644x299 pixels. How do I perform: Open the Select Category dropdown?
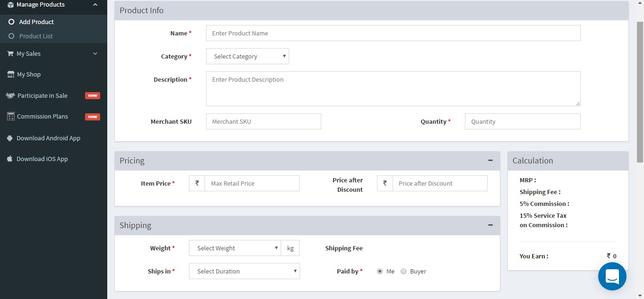pyautogui.click(x=248, y=57)
